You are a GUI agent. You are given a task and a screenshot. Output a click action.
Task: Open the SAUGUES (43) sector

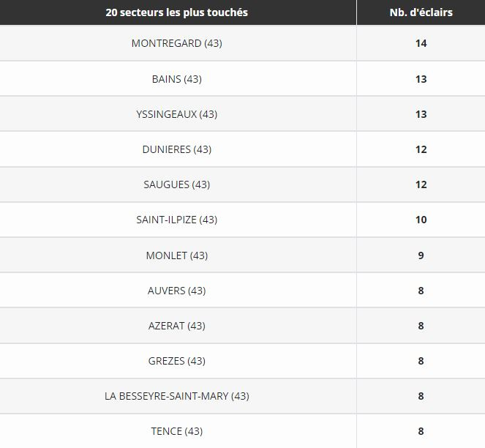click(x=176, y=184)
